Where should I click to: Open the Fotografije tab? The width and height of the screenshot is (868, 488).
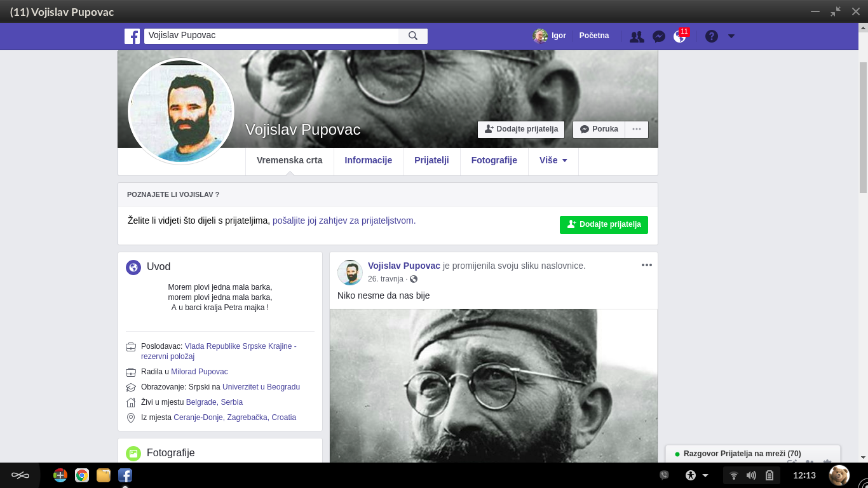(494, 160)
